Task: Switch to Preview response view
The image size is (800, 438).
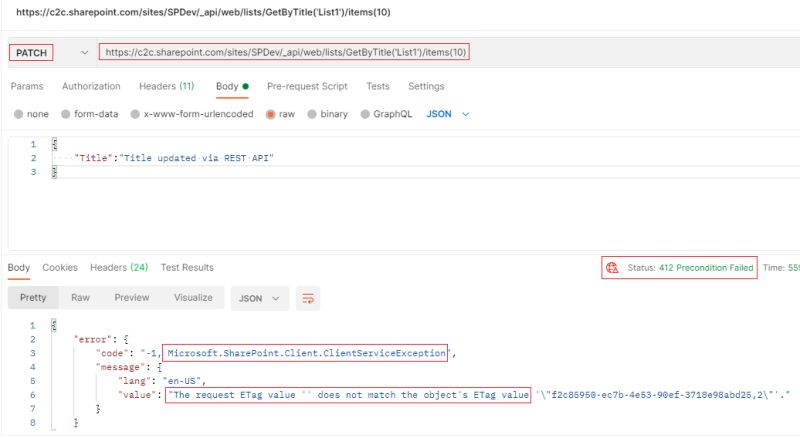Action: coord(132,298)
